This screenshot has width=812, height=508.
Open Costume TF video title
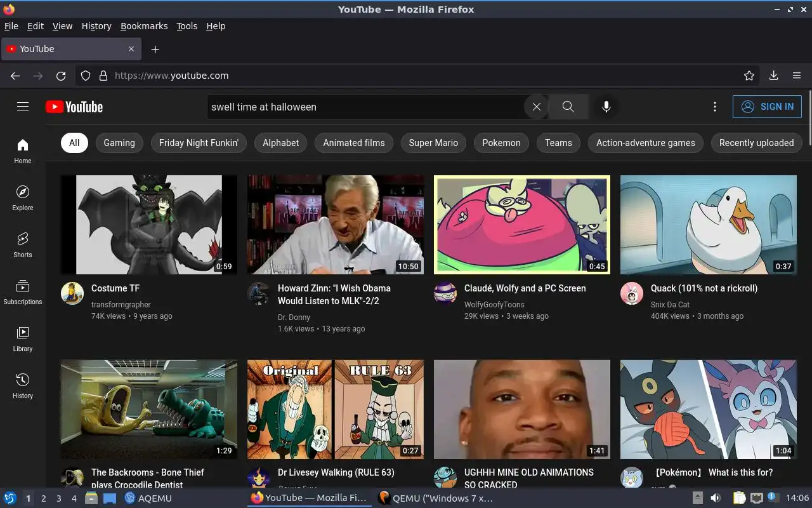[115, 288]
